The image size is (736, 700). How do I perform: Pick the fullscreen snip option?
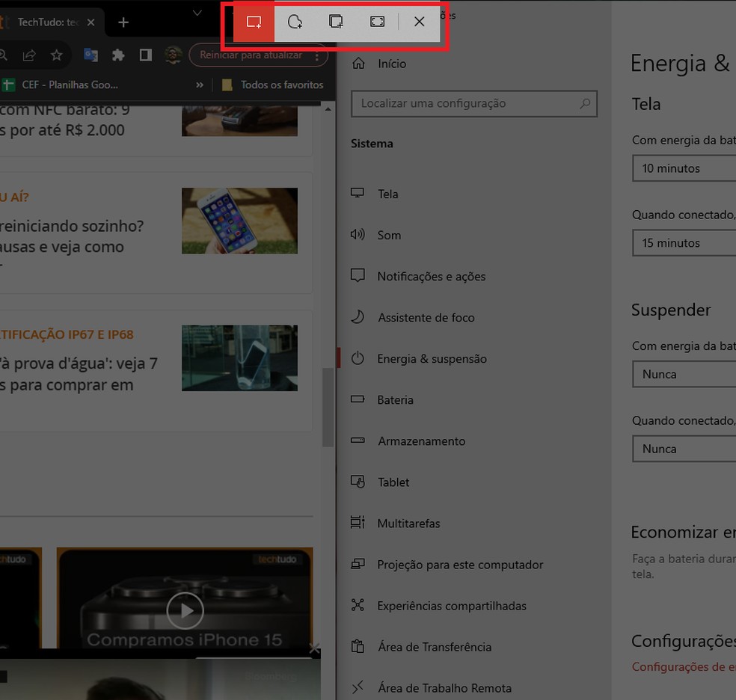pyautogui.click(x=378, y=22)
